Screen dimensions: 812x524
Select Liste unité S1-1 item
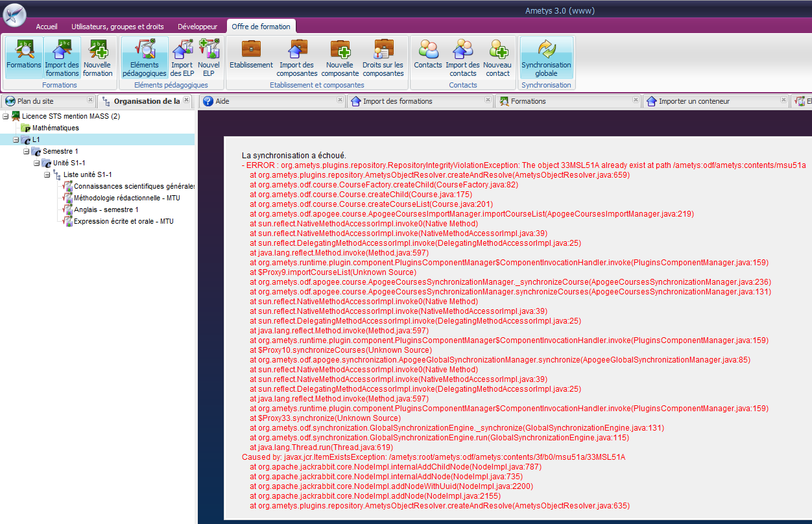pyautogui.click(x=88, y=174)
